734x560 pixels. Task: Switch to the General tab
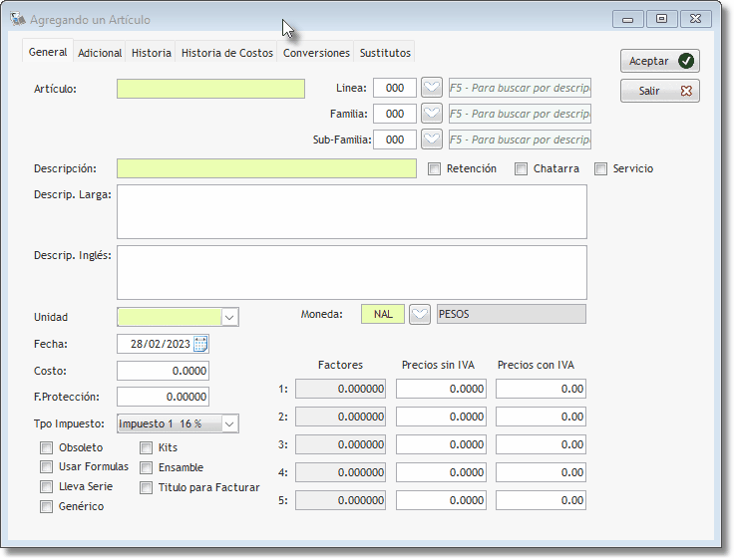click(x=48, y=52)
